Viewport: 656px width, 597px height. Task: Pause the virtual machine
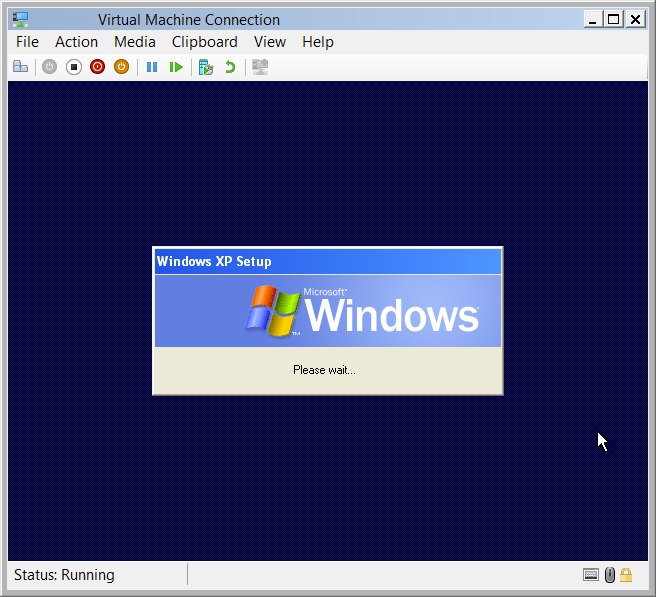pyautogui.click(x=152, y=67)
